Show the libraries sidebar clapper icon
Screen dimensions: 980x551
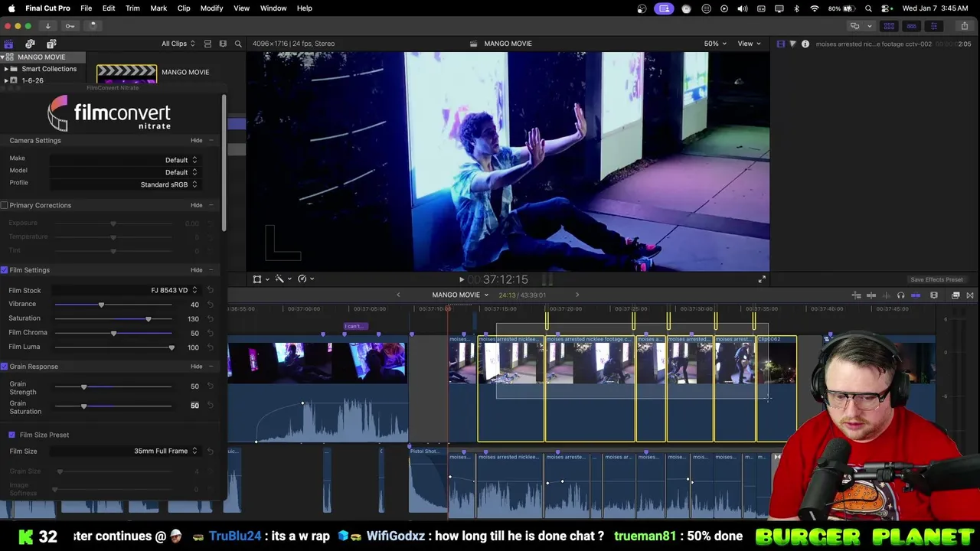(8, 44)
